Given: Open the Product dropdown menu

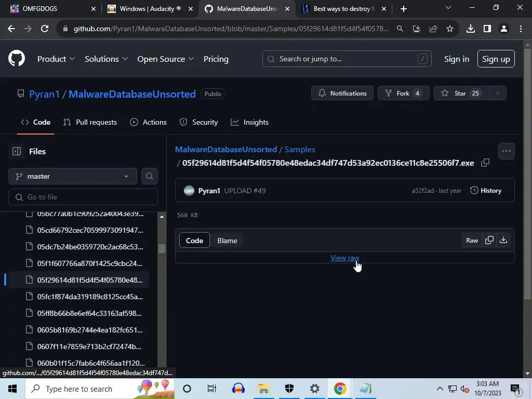Looking at the screenshot, I should pyautogui.click(x=56, y=59).
